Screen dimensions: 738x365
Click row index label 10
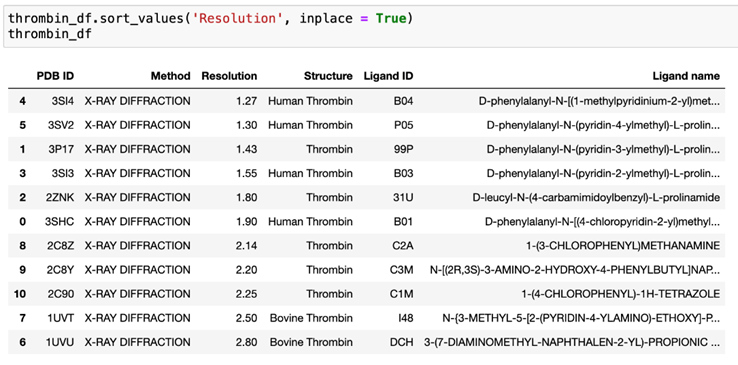coord(20,294)
